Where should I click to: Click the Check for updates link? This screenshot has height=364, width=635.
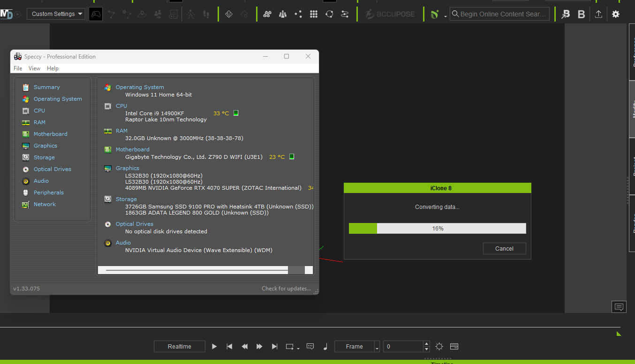tap(286, 289)
